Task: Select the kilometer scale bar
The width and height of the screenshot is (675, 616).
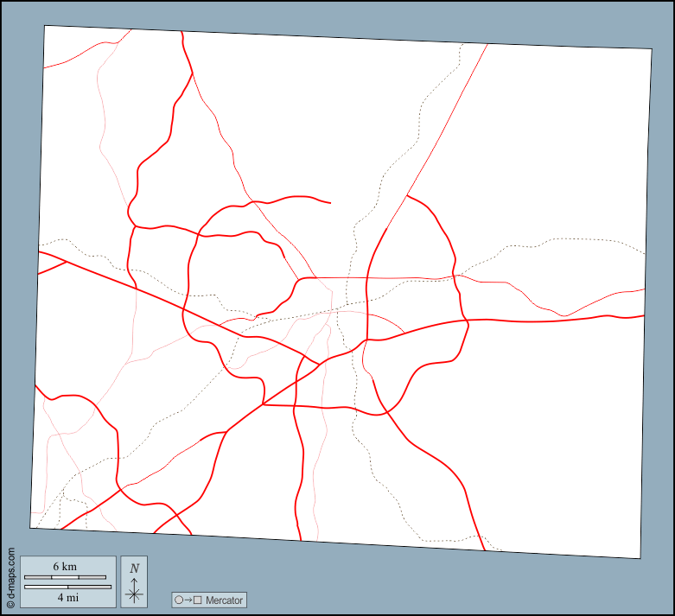Action: tap(65, 576)
